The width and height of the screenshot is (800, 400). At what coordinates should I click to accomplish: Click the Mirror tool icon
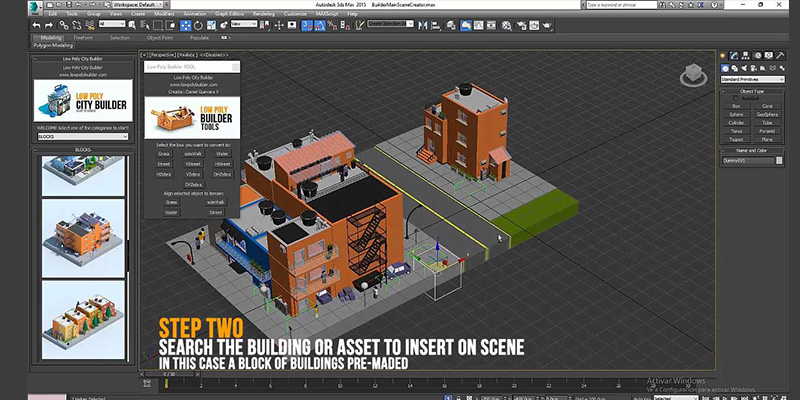[422, 25]
